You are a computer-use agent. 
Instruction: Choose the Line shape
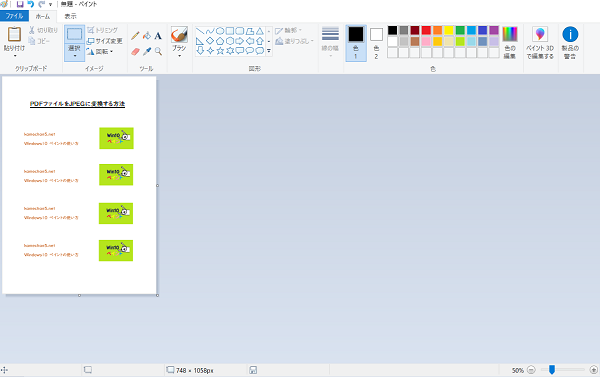pos(200,31)
